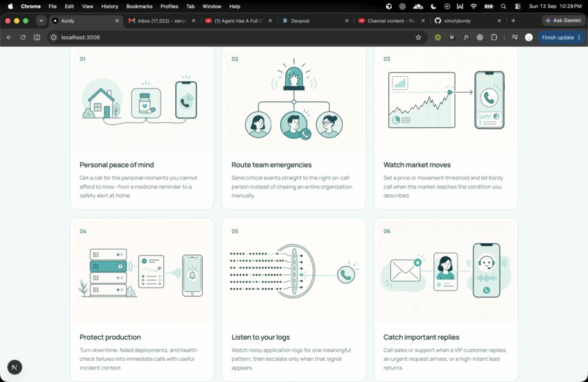Open macOS Spotlight search
The image size is (588, 382).
[x=503, y=7]
